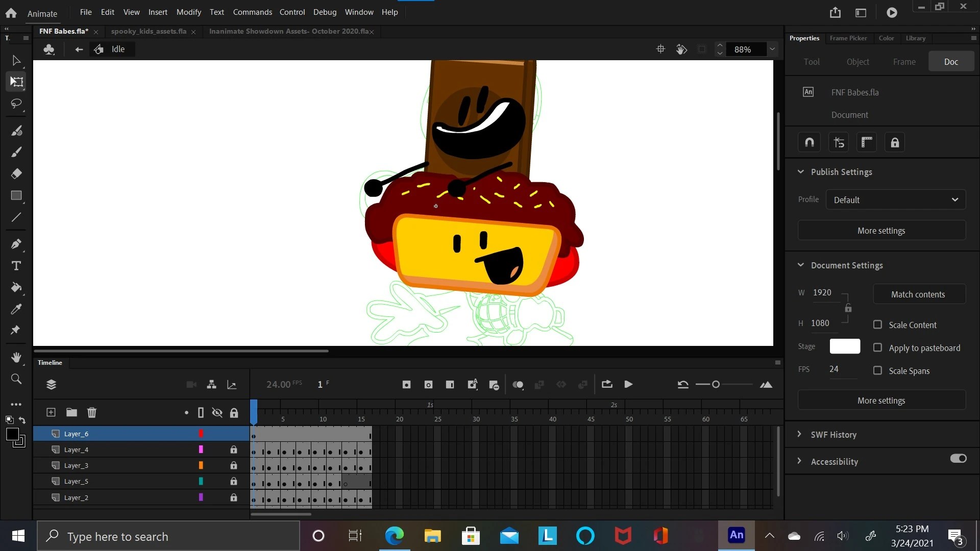Toggle hide all layers eye icon
Screen dimensions: 980x551
pyautogui.click(x=217, y=412)
